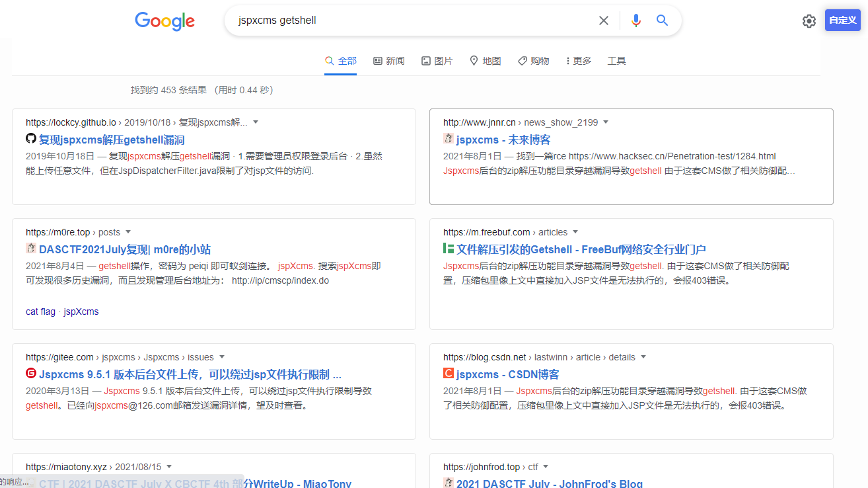The width and height of the screenshot is (868, 488).
Task: Click snippet date 2020年3月13日
Action: click(57, 391)
